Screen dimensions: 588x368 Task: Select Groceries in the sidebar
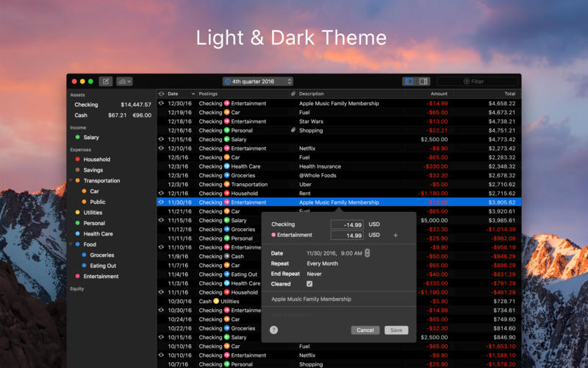(x=101, y=255)
